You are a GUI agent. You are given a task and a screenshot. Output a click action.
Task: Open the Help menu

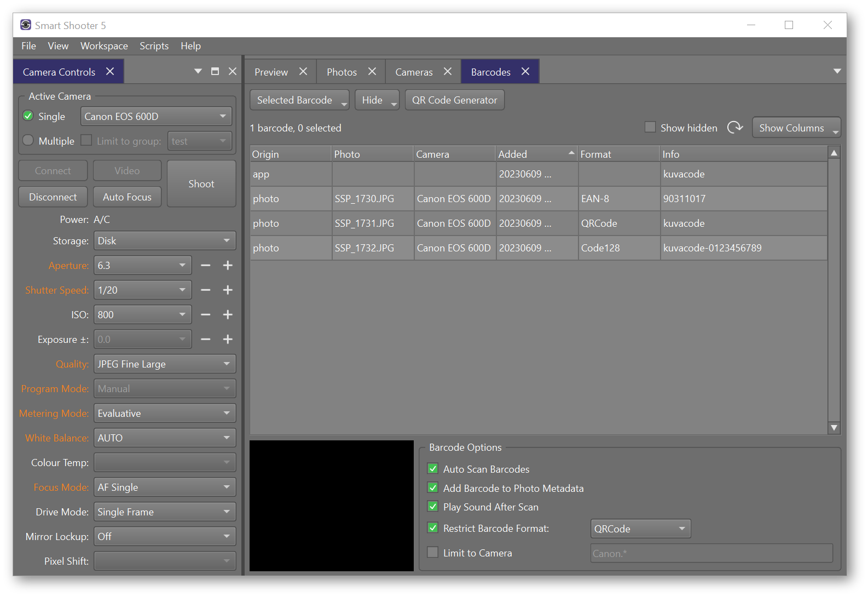coord(190,46)
